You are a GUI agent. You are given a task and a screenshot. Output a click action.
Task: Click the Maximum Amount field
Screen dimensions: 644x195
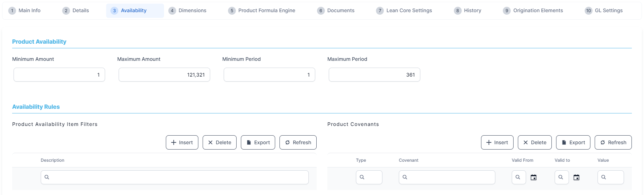164,75
